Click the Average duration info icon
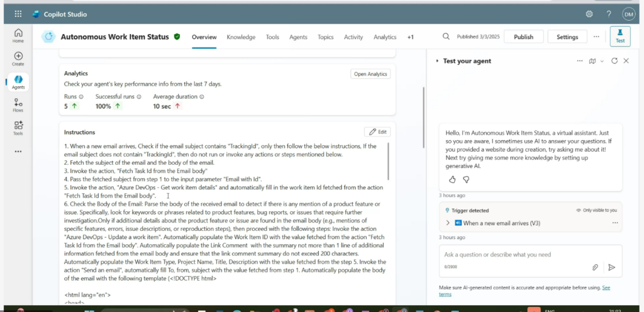This screenshot has width=644, height=312. [x=202, y=97]
